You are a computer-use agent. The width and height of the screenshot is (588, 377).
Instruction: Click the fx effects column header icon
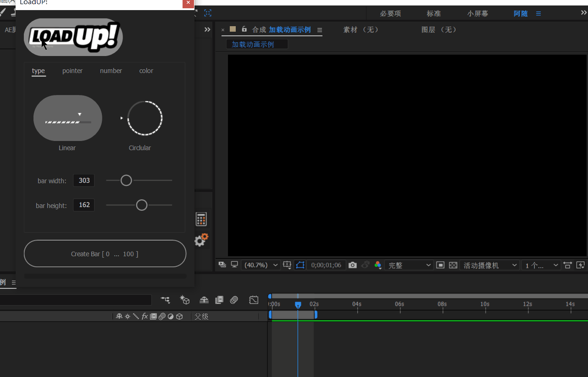(x=144, y=316)
